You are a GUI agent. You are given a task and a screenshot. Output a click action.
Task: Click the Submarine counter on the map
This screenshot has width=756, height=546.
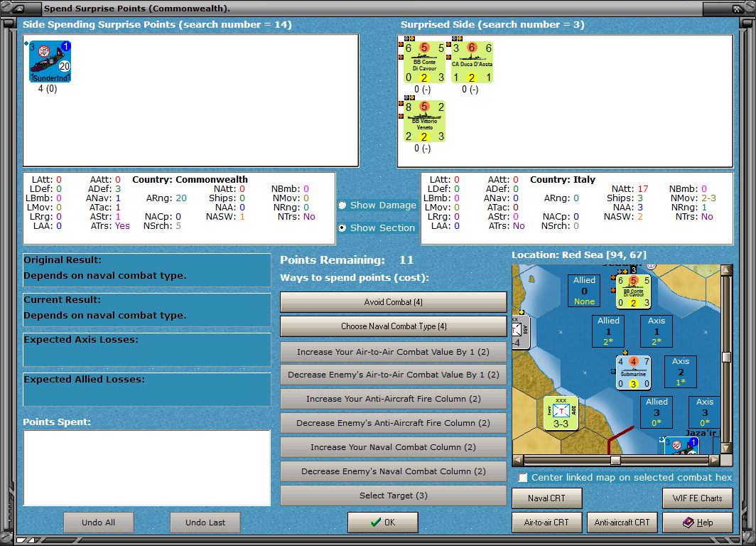click(633, 373)
